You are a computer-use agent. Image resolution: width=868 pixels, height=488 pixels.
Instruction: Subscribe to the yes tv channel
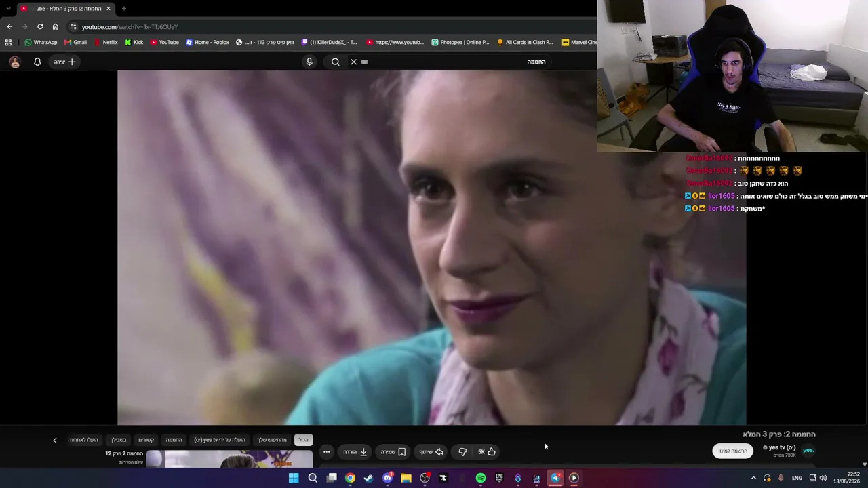[732, 451]
